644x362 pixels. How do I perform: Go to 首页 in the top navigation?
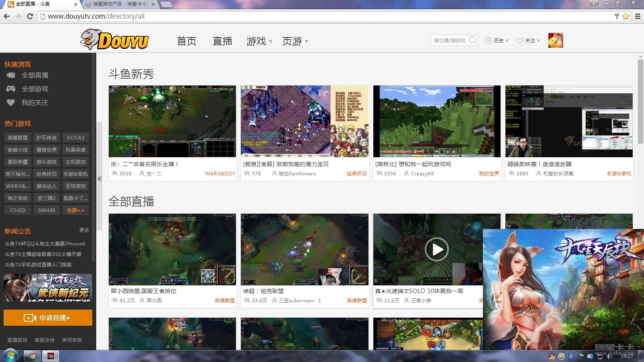186,41
